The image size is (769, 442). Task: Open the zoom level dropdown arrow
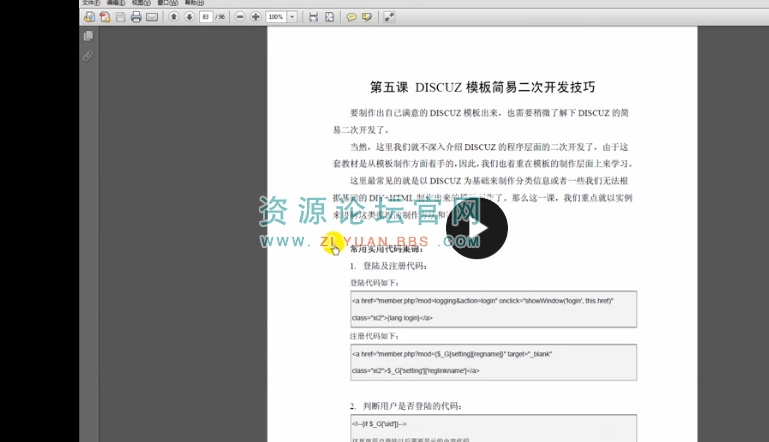pos(292,17)
